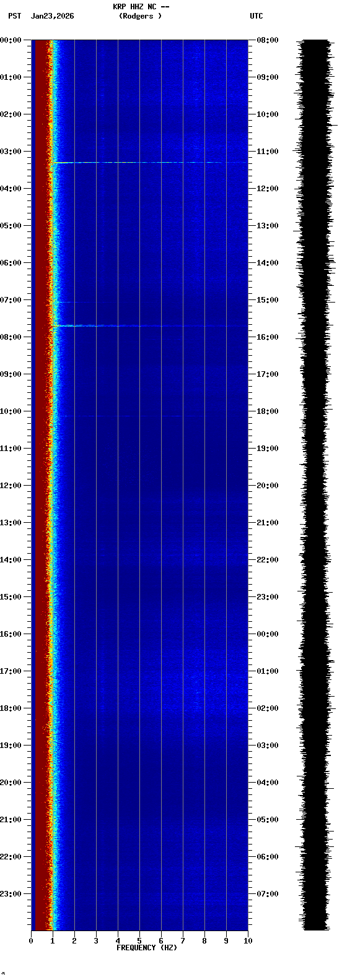
Task: Click the '11:00' UTC time label
Action: (268, 152)
